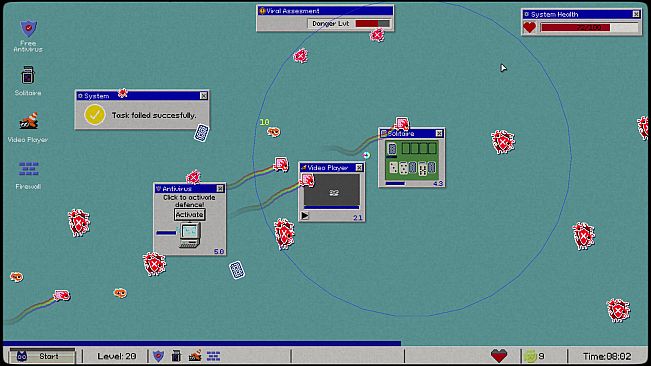Image resolution: width=651 pixels, height=366 pixels.
Task: Close the Antivirus window
Action: 220,189
